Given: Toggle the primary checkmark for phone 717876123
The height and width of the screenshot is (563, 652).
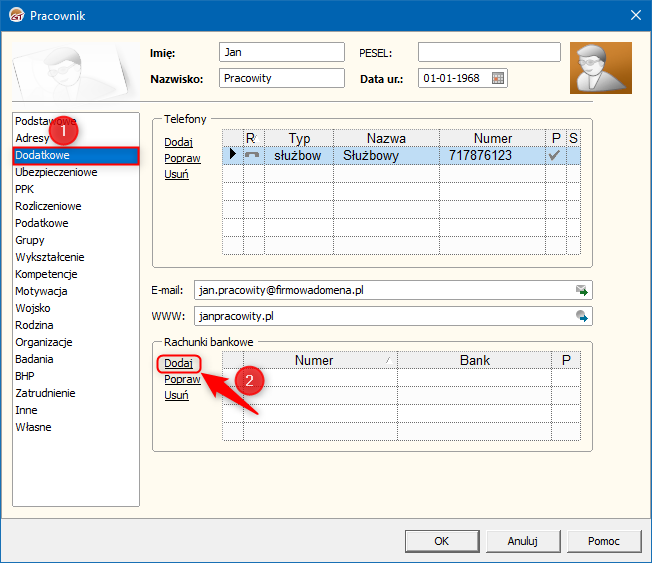Looking at the screenshot, I should point(554,156).
